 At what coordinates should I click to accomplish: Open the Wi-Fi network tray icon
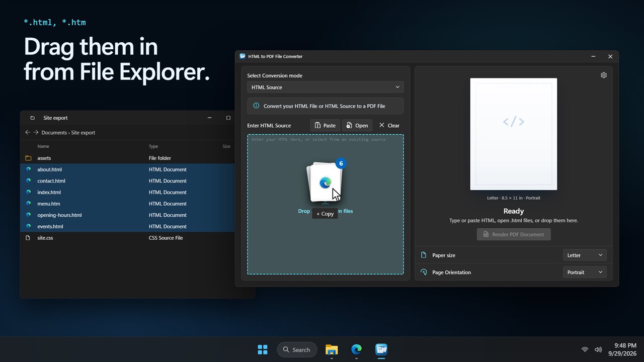click(x=585, y=349)
